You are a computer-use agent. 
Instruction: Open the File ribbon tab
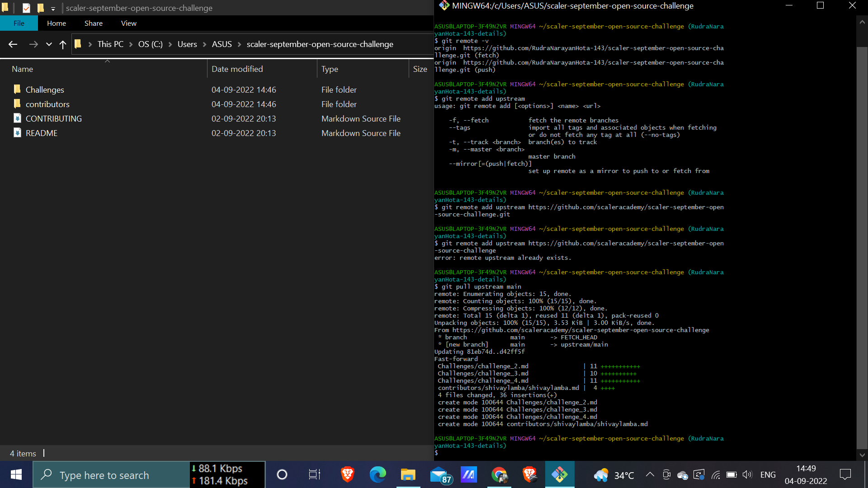tap(19, 23)
